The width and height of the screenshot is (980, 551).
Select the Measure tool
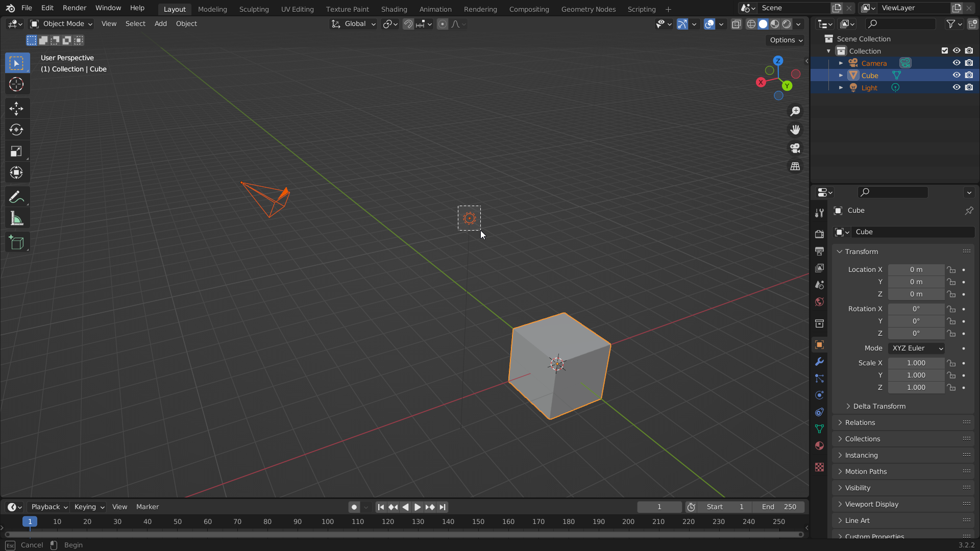(16, 219)
